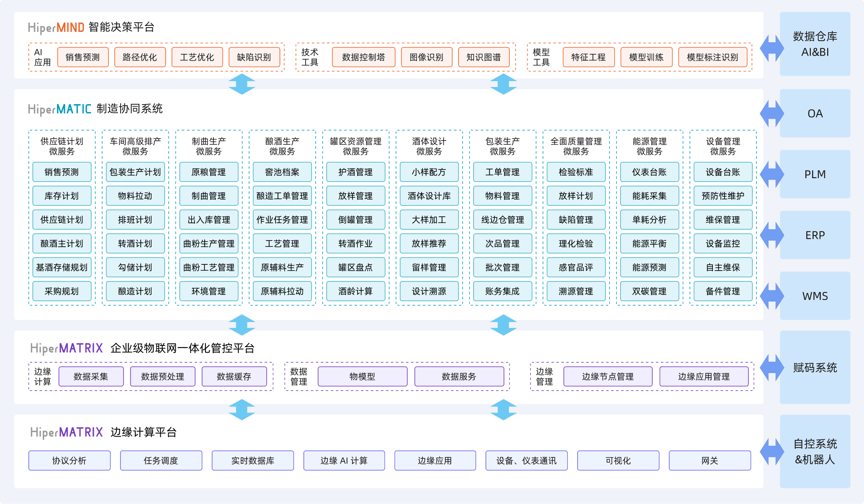Click the 仪表台账 box
Image resolution: width=864 pixels, height=504 pixels.
(650, 172)
